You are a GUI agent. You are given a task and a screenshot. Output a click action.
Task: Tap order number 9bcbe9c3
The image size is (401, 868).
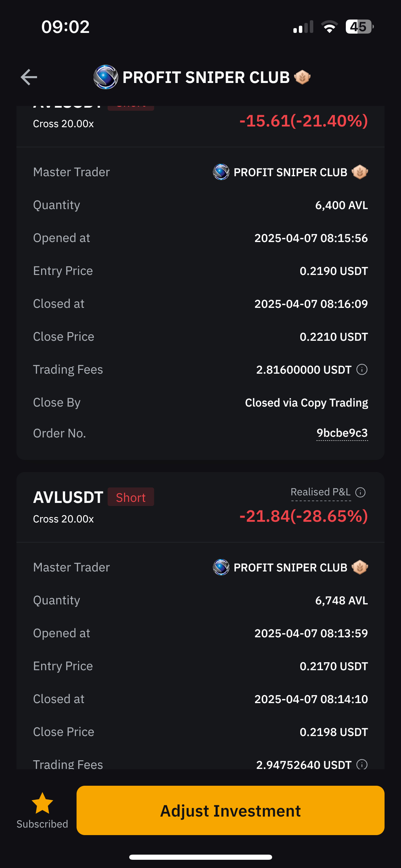(x=342, y=433)
